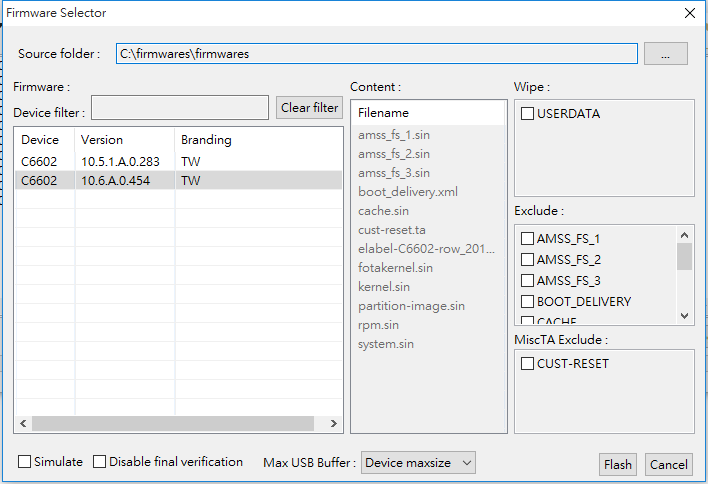The image size is (708, 484).
Task: Enable the USERDATA wipe checkbox
Action: click(x=527, y=113)
